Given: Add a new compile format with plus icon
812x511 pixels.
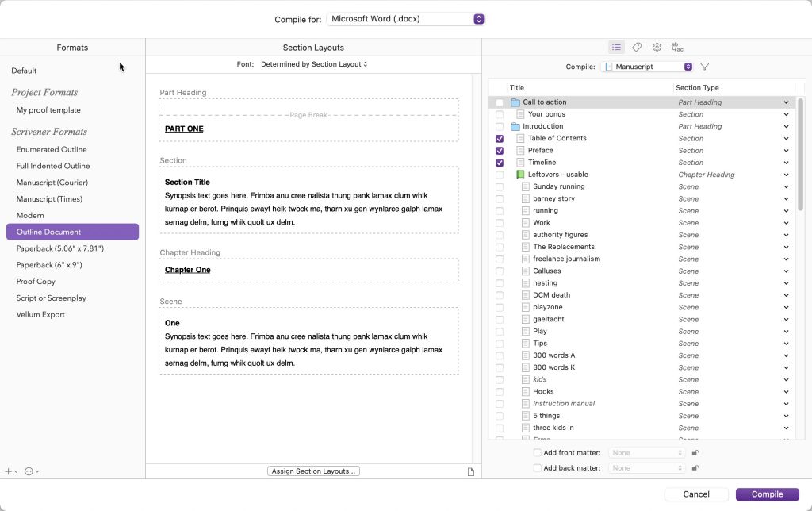Looking at the screenshot, I should coord(7,471).
